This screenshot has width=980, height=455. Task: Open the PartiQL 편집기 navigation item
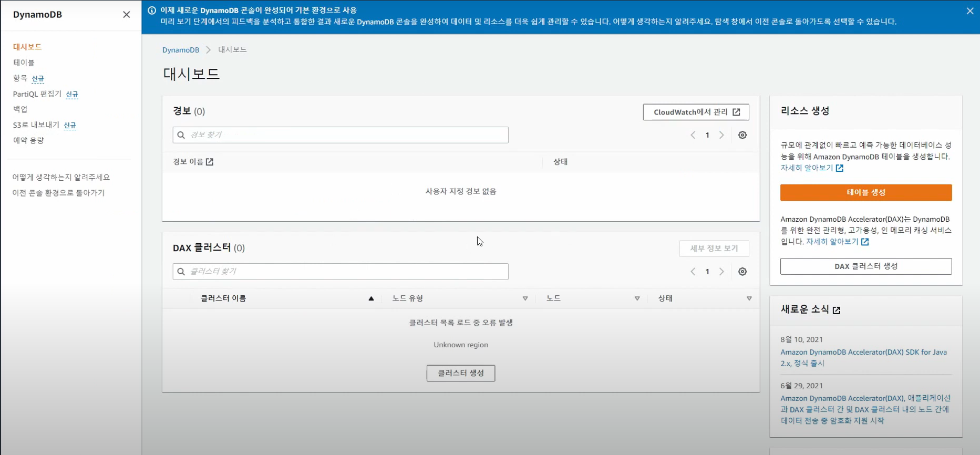click(37, 94)
